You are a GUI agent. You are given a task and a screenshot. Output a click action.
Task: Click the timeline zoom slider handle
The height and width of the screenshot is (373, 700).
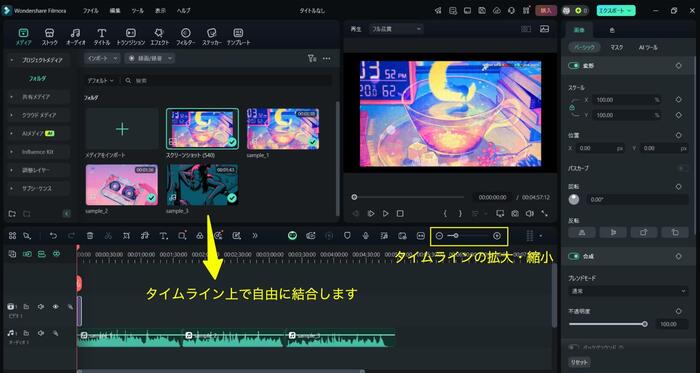click(x=455, y=236)
